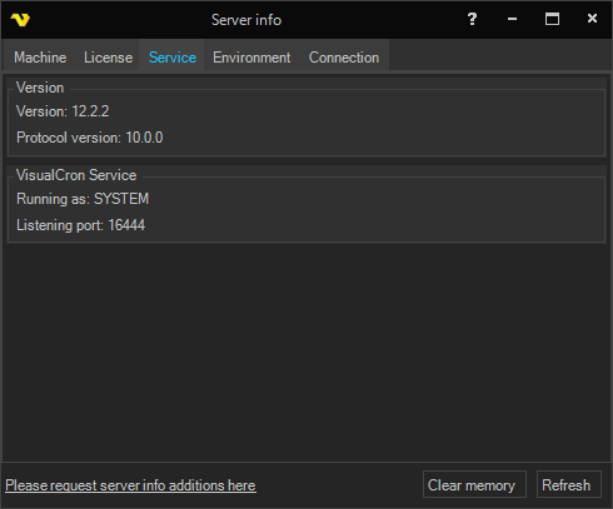Viewport: 613px width, 509px height.
Task: Close the Server info dialog
Action: point(592,19)
